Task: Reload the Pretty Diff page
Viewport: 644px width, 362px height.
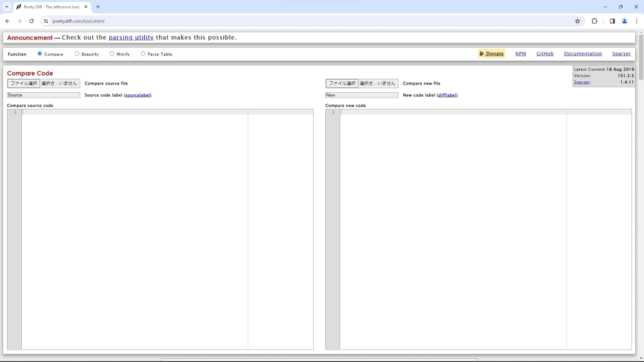Action: [x=31, y=21]
